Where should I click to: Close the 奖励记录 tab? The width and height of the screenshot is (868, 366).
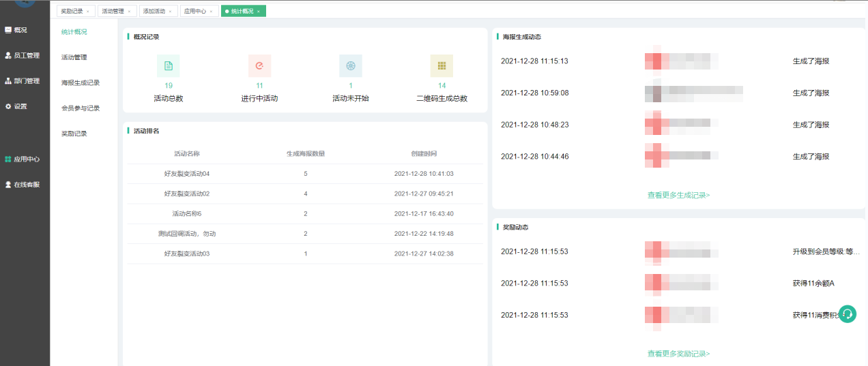click(88, 12)
